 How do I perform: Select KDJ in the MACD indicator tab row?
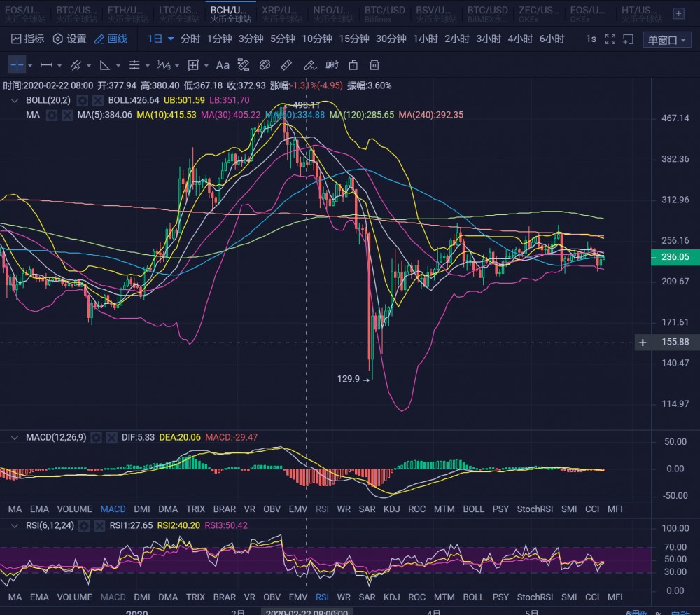tap(391, 509)
